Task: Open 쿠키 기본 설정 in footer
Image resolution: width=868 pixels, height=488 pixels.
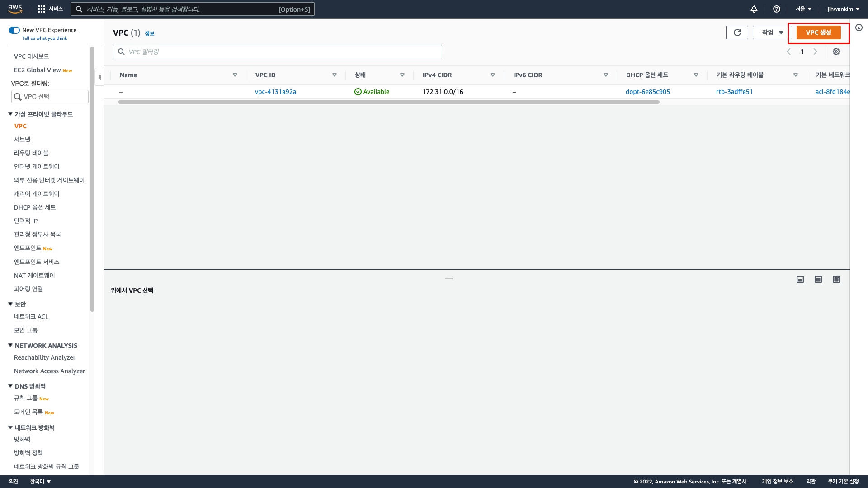Action: tap(844, 482)
